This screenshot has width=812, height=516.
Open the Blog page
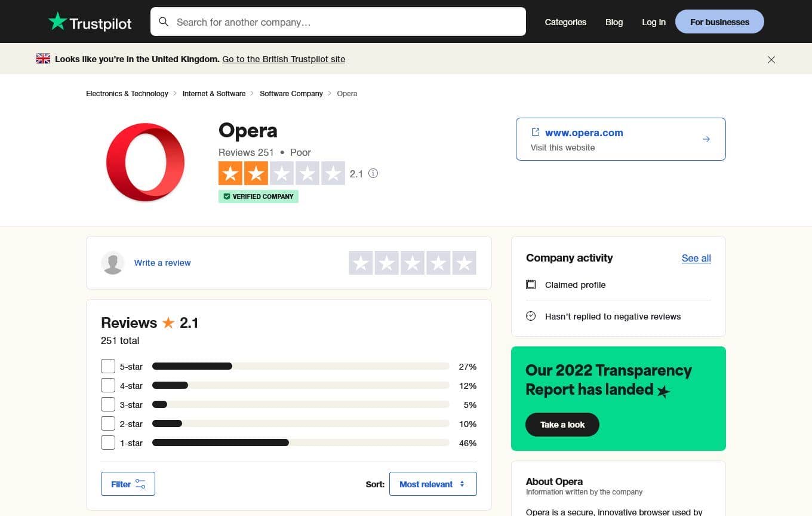(x=614, y=22)
